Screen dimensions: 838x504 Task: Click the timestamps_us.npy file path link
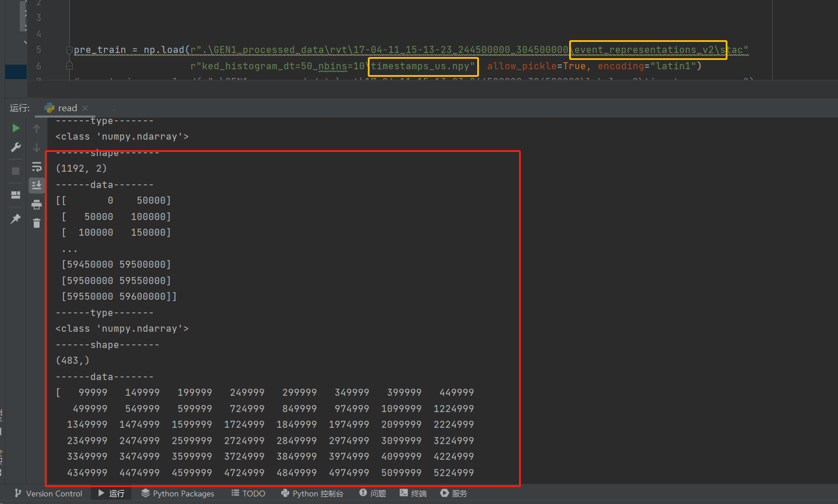(423, 66)
